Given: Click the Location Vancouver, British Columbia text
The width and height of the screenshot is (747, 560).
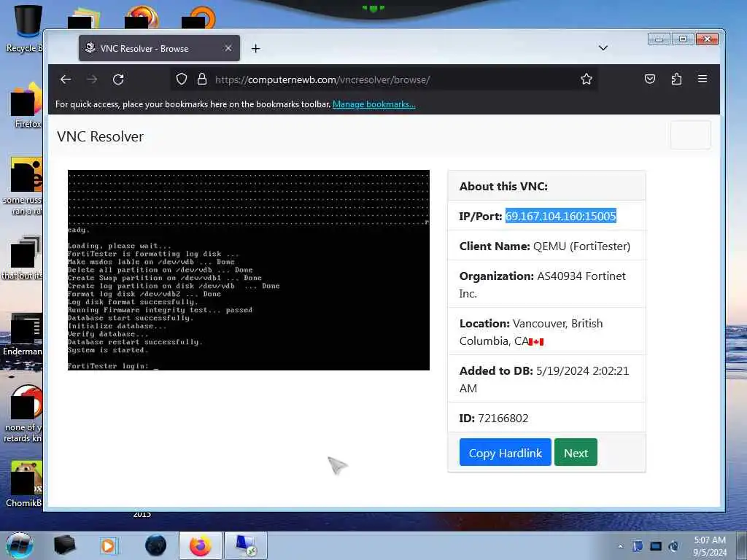Looking at the screenshot, I should (x=531, y=332).
